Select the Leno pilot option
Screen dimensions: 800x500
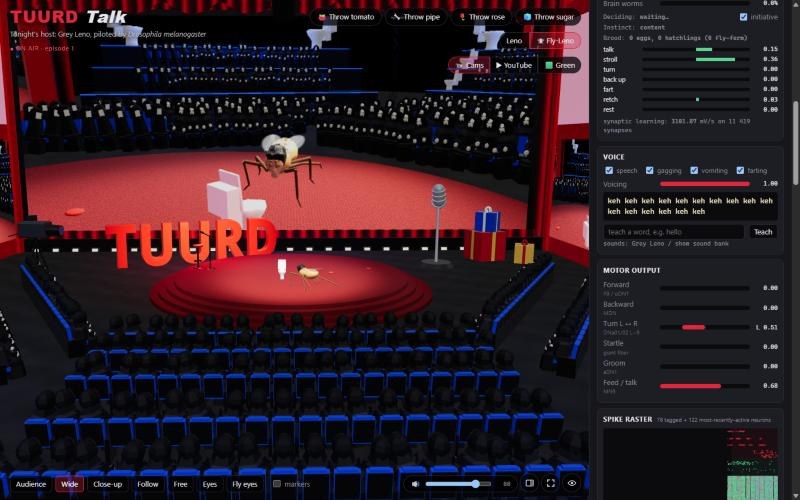[514, 41]
